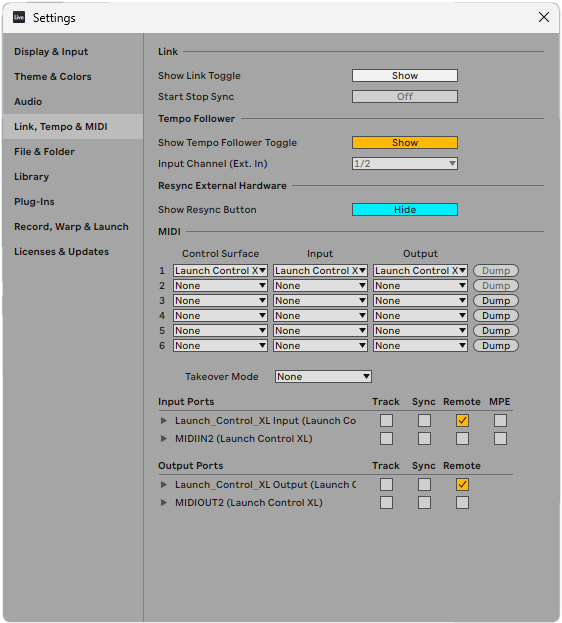Screen dimensions: 562x623
Task: Open Control Surface dropdown for row 2
Action: (x=220, y=286)
